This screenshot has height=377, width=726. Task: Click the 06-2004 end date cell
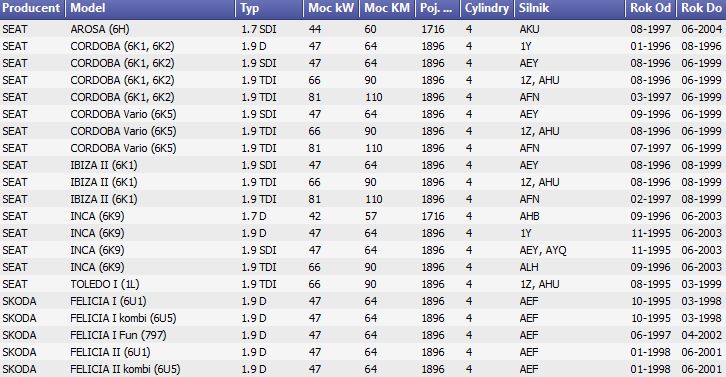[x=701, y=29]
